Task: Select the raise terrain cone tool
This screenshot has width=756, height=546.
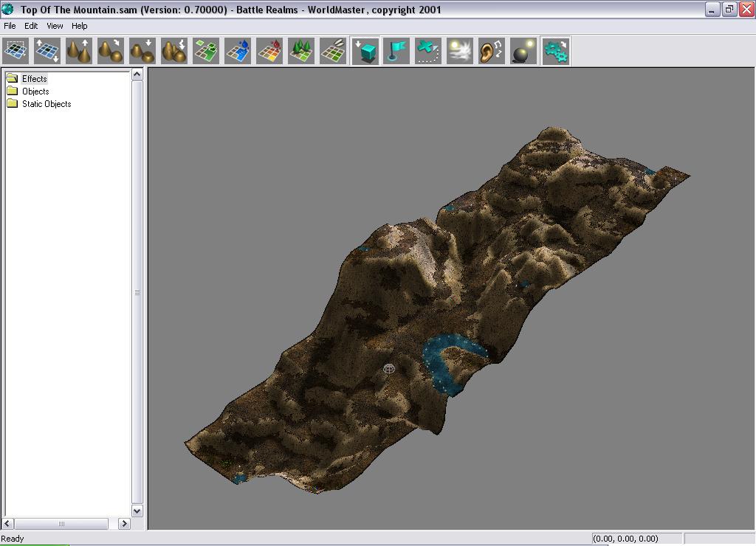Action: (79, 52)
